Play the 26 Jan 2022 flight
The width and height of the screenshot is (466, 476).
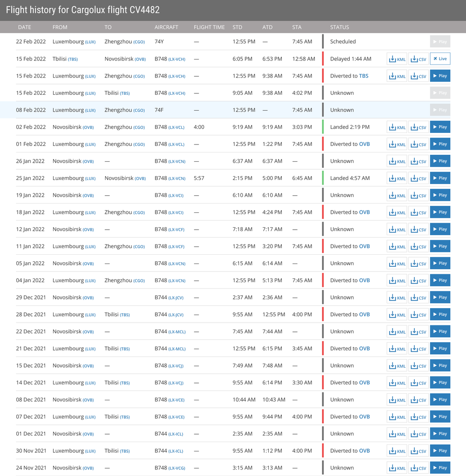440,161
